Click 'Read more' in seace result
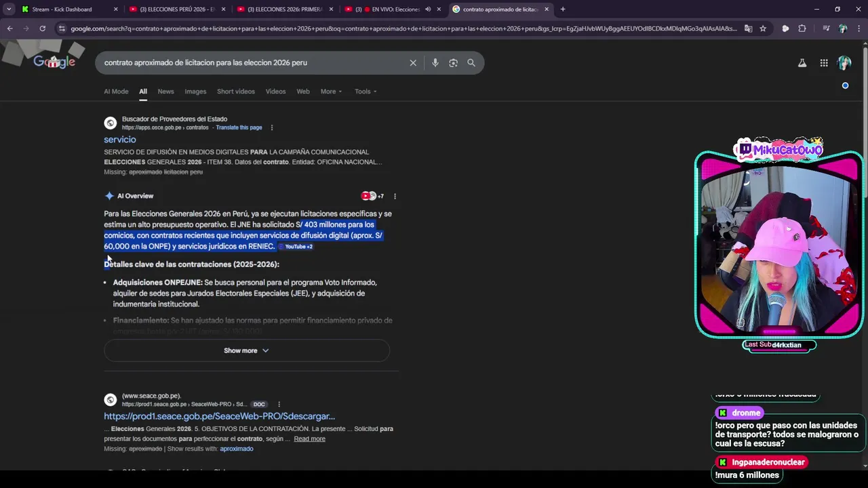Screen dimensions: 868x488 click(x=309, y=439)
